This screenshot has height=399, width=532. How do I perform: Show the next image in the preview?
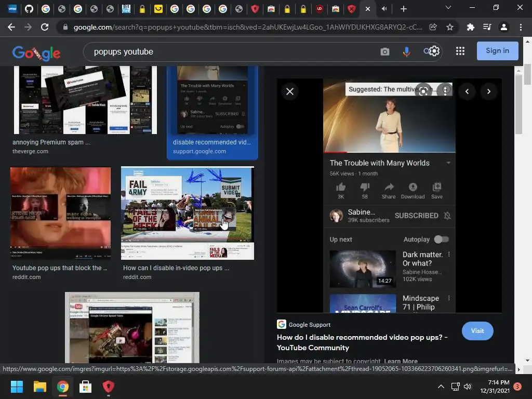488,91
